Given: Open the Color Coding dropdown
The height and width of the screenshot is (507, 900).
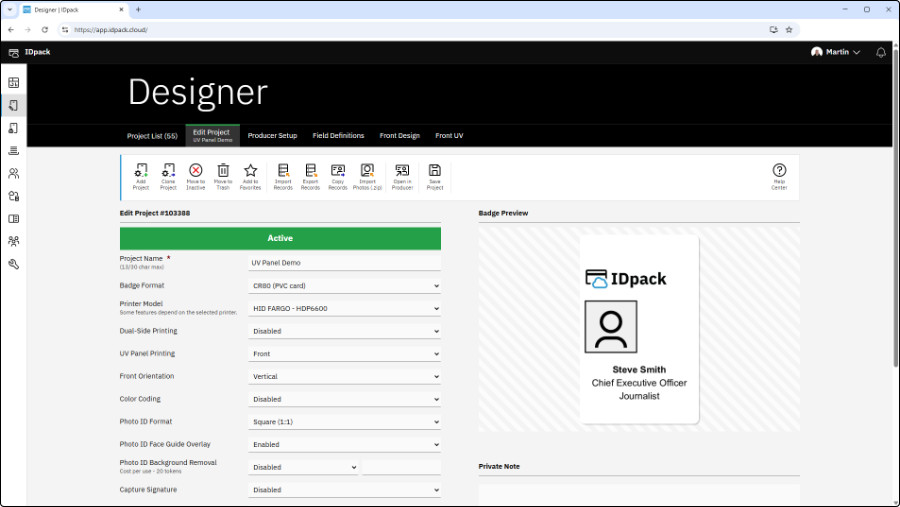Looking at the screenshot, I should coord(344,399).
